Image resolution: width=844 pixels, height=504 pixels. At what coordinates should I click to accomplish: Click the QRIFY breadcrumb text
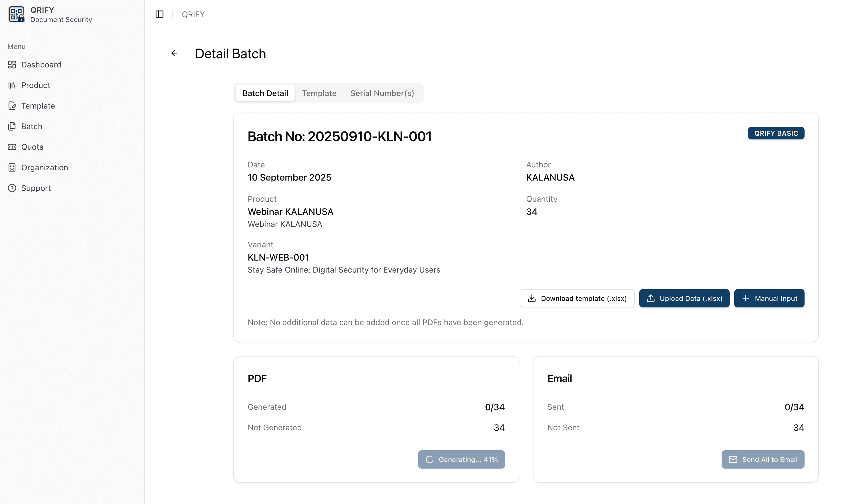193,14
